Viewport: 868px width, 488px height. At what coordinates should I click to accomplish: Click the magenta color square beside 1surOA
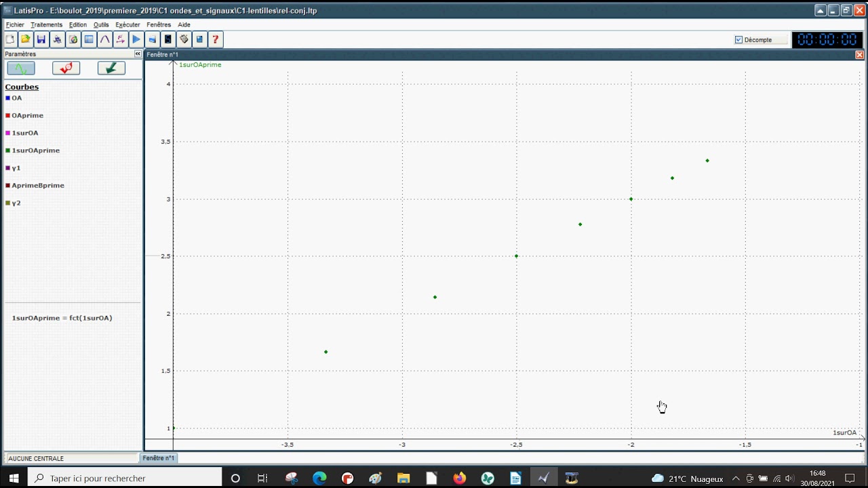(7, 134)
